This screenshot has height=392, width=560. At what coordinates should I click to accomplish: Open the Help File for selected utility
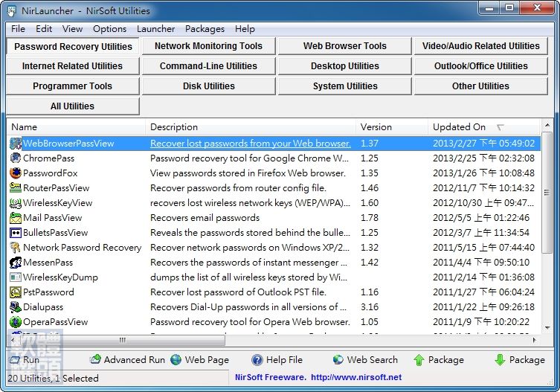[x=277, y=359]
